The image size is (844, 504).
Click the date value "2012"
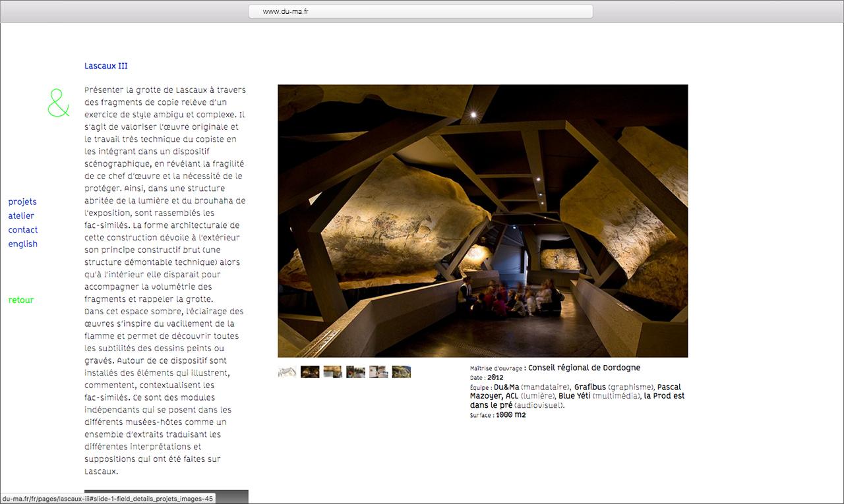[495, 378]
